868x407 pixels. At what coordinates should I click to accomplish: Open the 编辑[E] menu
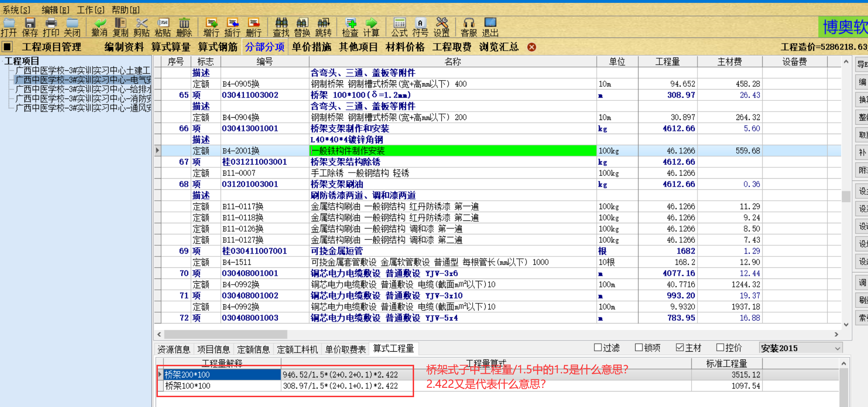pyautogui.click(x=55, y=10)
